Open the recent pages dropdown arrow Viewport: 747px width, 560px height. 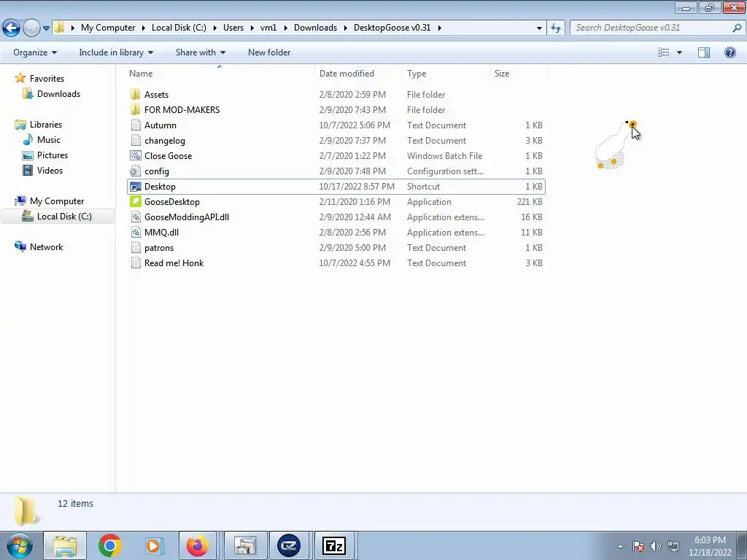(x=46, y=28)
